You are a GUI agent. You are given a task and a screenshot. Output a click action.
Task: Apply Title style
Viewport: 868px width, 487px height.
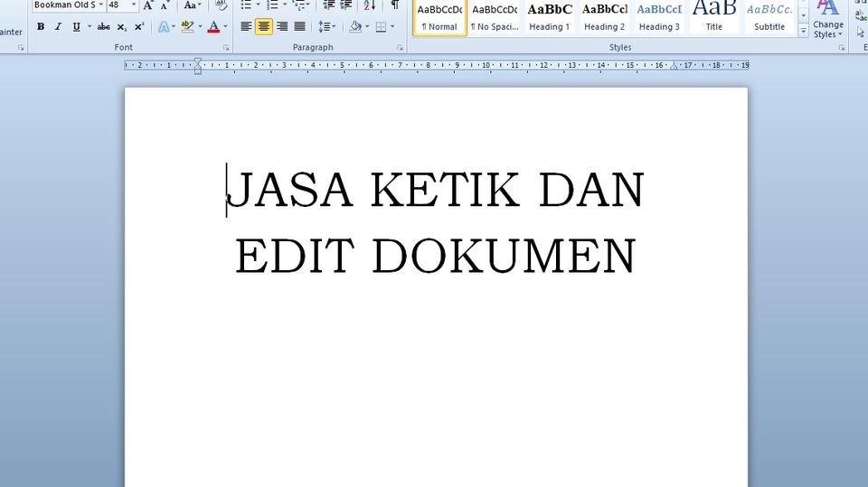click(x=713, y=18)
